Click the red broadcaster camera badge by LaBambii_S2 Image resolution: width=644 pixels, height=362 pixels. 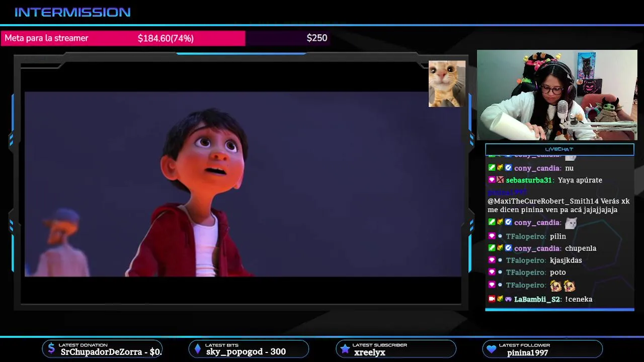(492, 299)
